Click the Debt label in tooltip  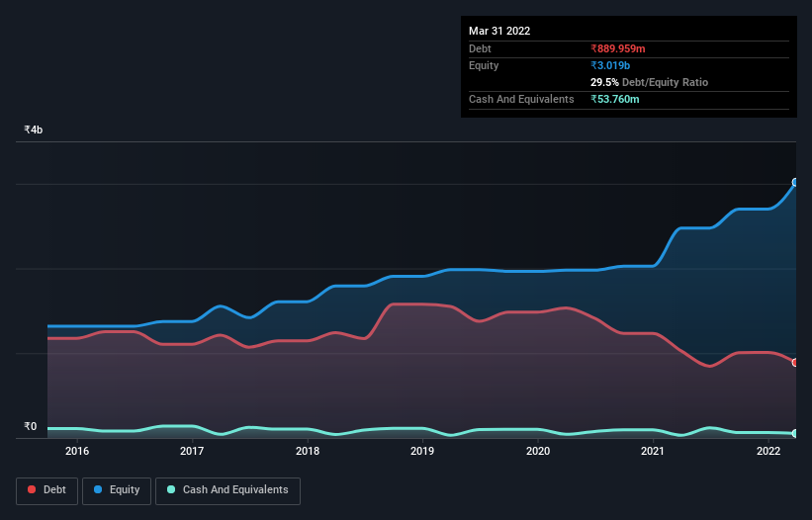pyautogui.click(x=480, y=48)
